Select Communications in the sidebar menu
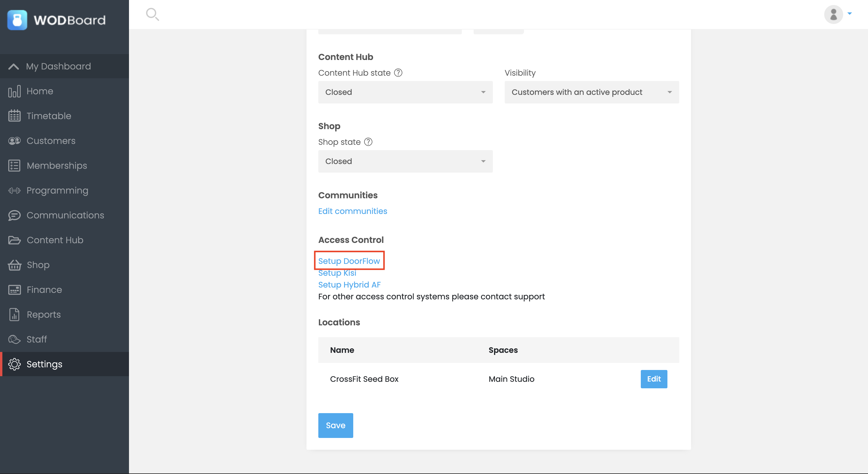This screenshot has height=474, width=868. point(65,215)
